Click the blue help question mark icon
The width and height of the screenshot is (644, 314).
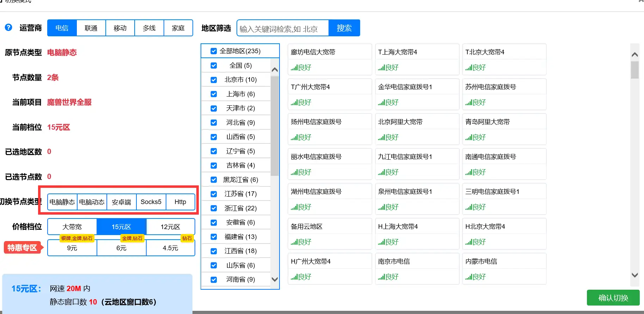pos(8,27)
